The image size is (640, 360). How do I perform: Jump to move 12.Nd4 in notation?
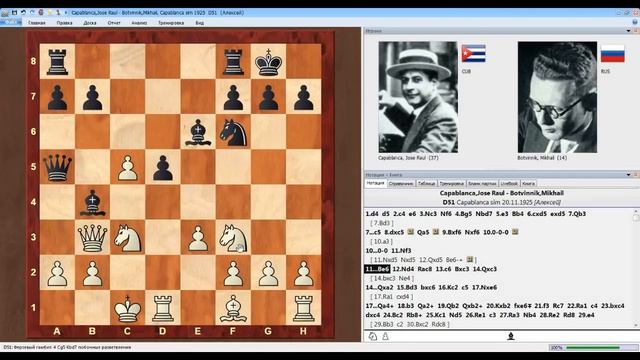pyautogui.click(x=403, y=269)
